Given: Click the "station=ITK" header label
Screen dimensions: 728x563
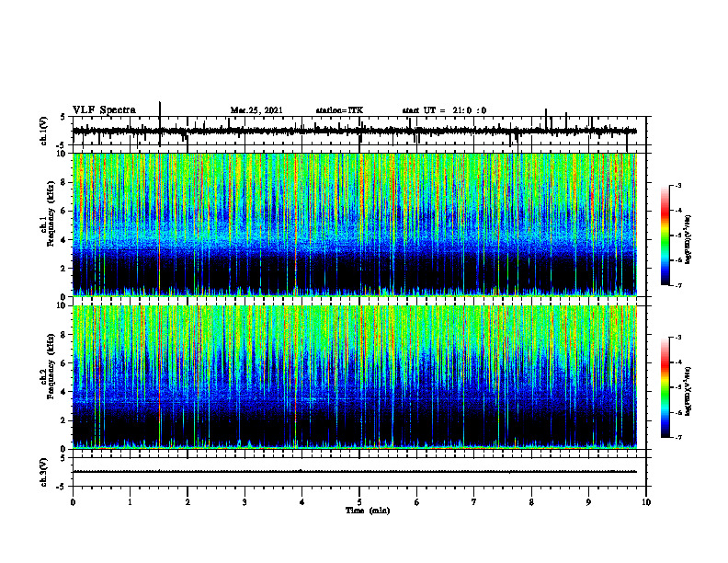Looking at the screenshot, I should (339, 110).
